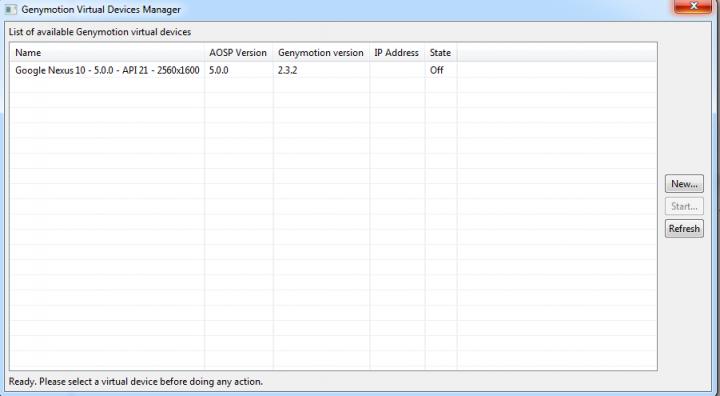This screenshot has width=720, height=396.
Task: Click the 'List of available Genymotion virtual devices' label
Action: pos(100,32)
